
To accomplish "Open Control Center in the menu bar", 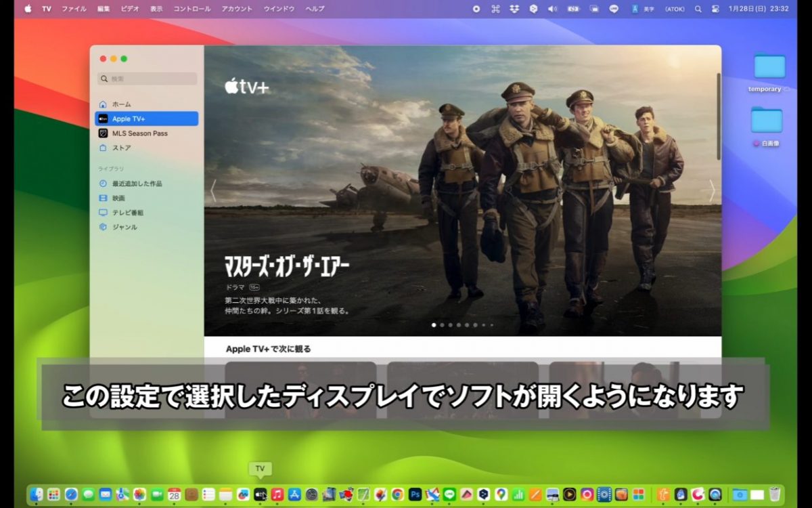I will pyautogui.click(x=715, y=9).
